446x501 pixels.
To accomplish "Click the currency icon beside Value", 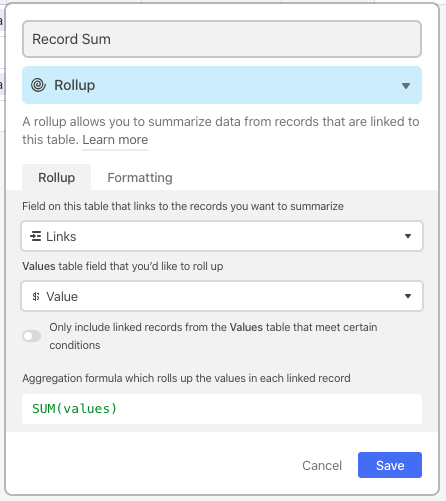I will pyautogui.click(x=36, y=296).
